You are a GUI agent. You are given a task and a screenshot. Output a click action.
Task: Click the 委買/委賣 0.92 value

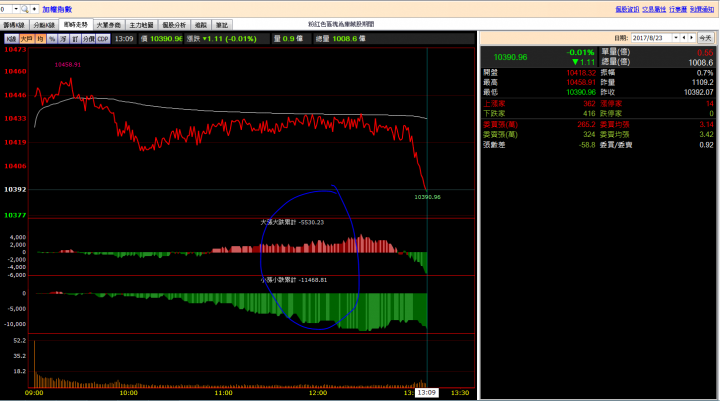[x=706, y=145]
